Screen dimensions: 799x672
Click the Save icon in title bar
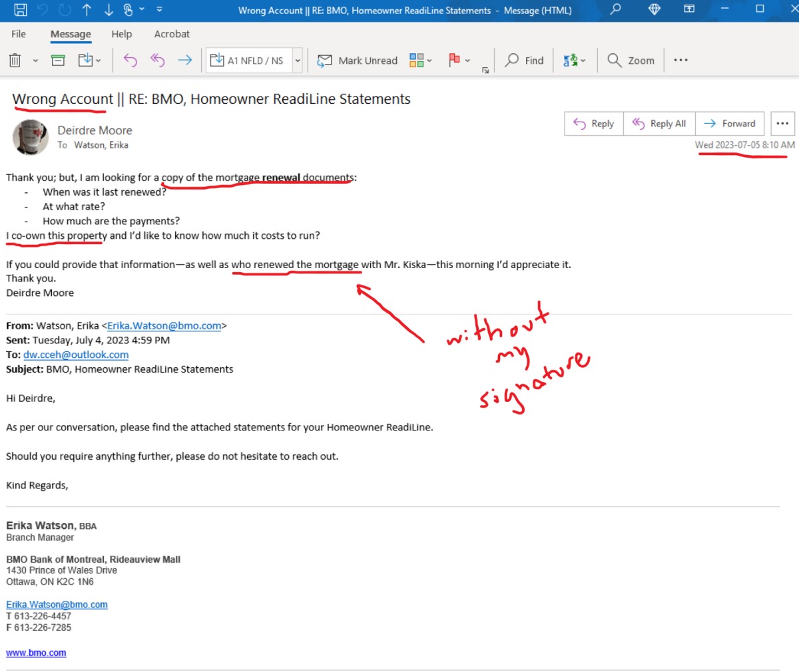21,10
